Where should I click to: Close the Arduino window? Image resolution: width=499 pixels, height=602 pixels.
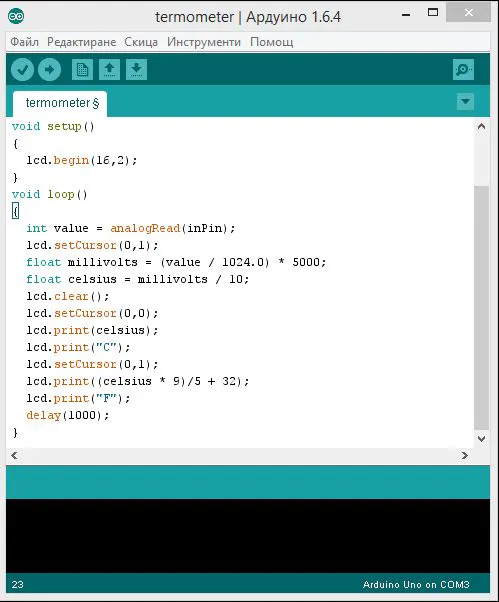point(468,13)
